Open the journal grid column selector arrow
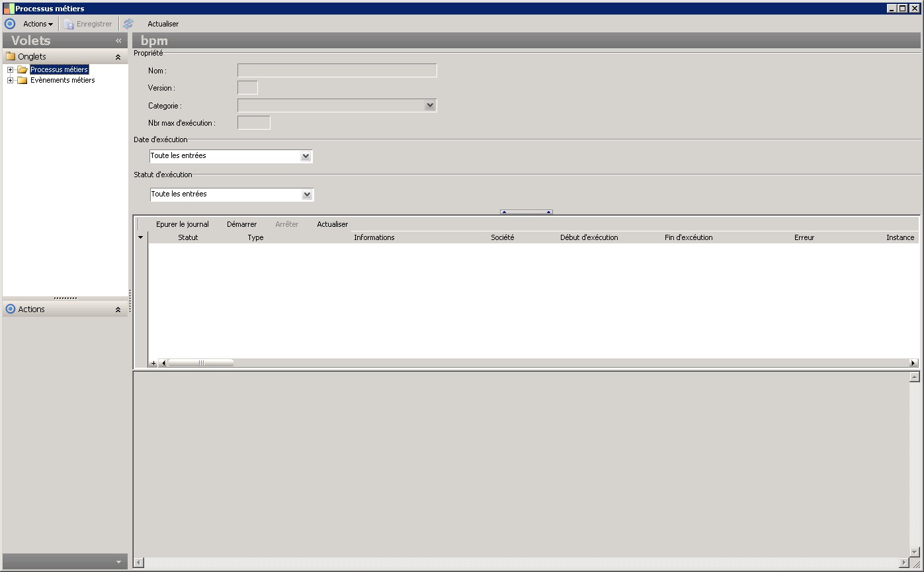924x572 pixels. point(140,237)
